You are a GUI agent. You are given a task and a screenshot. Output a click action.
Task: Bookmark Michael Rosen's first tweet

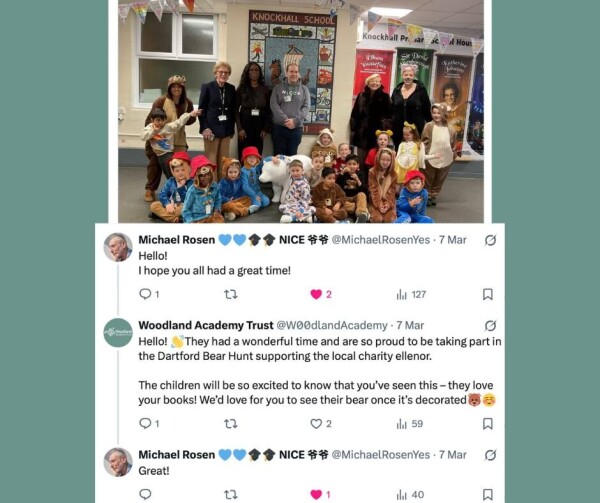488,294
